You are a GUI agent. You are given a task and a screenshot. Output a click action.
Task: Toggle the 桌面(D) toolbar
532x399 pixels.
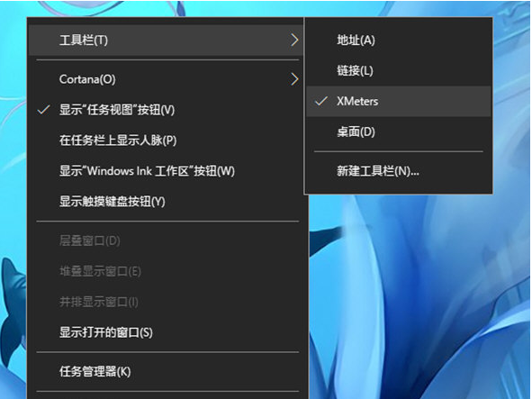[x=398, y=131]
